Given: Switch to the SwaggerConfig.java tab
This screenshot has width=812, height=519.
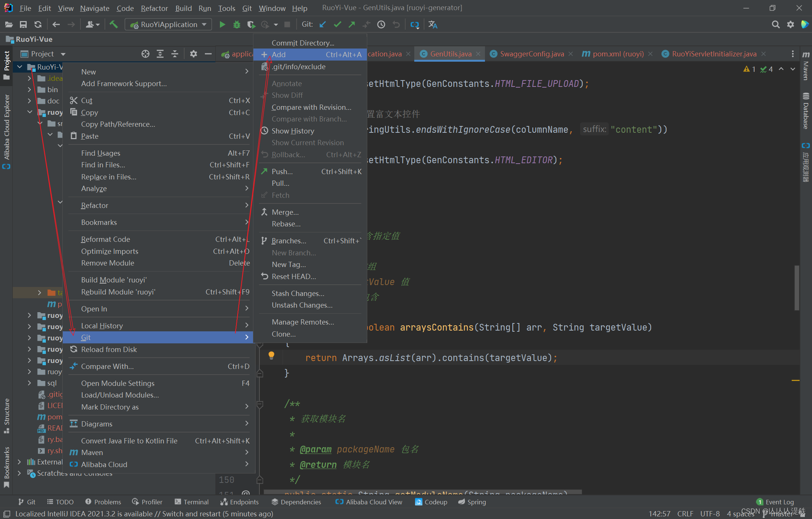Looking at the screenshot, I should pos(532,54).
